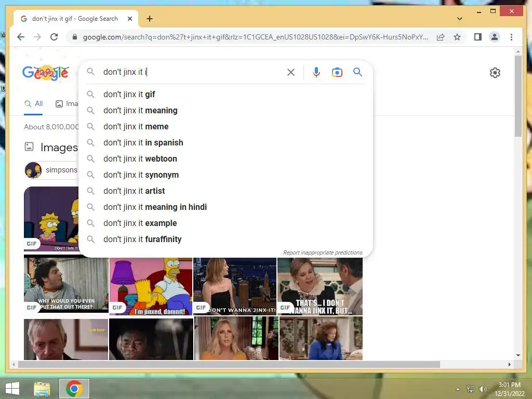Open Chrome three-dot menu
532x399 pixels.
click(x=511, y=37)
